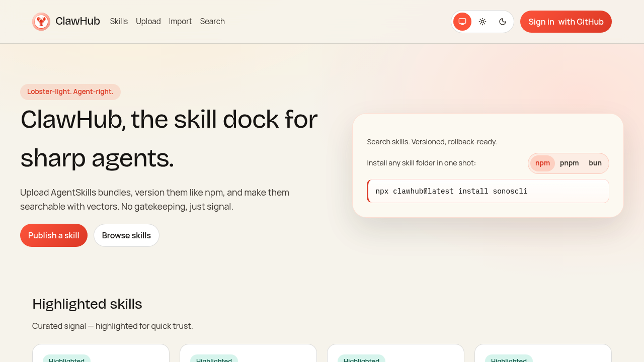Click the ClawHub brand name text
The width and height of the screenshot is (644, 362).
[x=77, y=21]
